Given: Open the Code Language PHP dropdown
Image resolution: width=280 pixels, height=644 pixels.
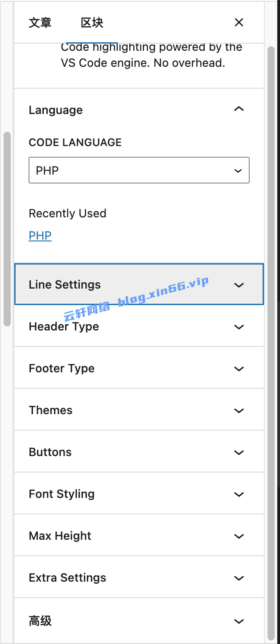Looking at the screenshot, I should coord(139,170).
